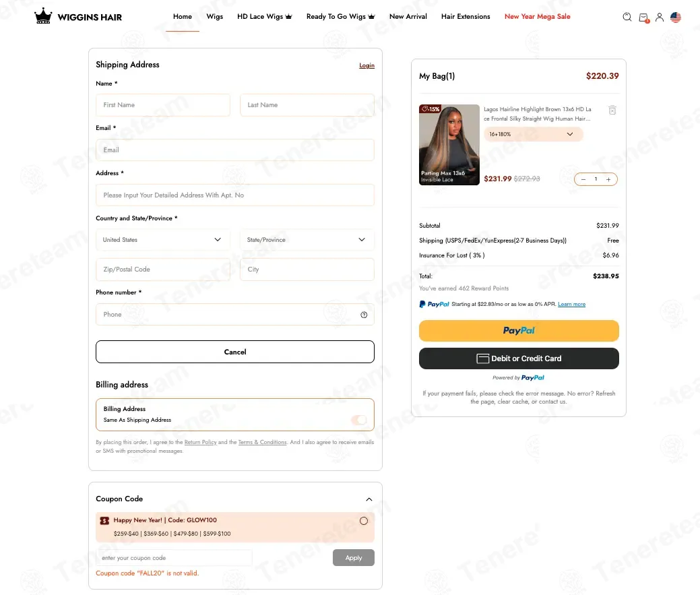Click the Apply coupon button

(x=353, y=558)
